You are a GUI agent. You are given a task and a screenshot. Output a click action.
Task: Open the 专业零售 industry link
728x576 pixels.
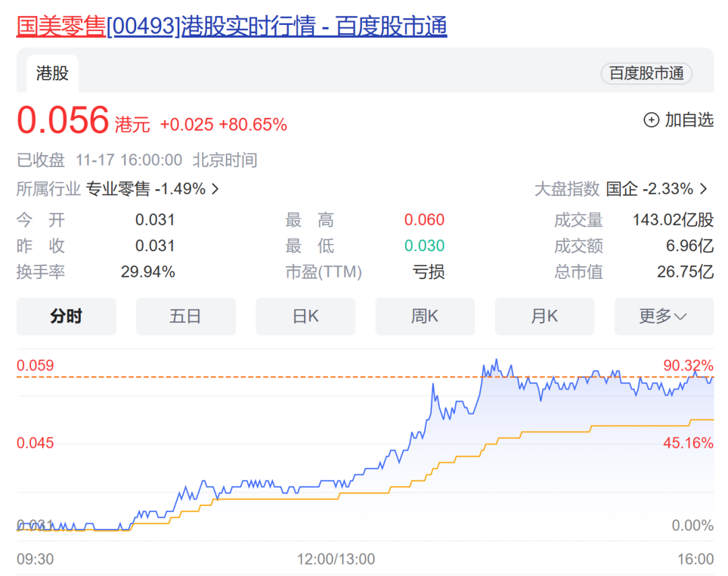point(118,189)
